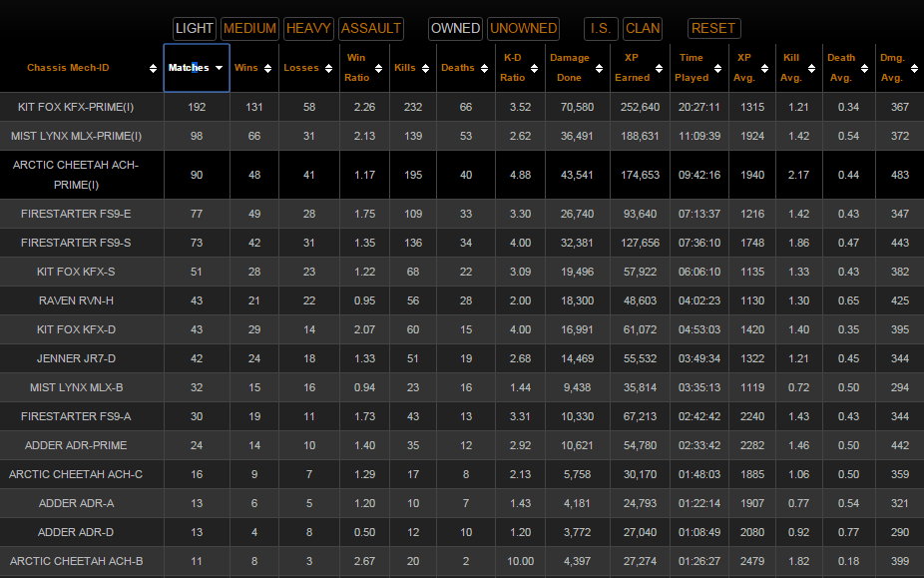
Task: Sort by K-D Ratio sort icon
Action: pos(535,68)
